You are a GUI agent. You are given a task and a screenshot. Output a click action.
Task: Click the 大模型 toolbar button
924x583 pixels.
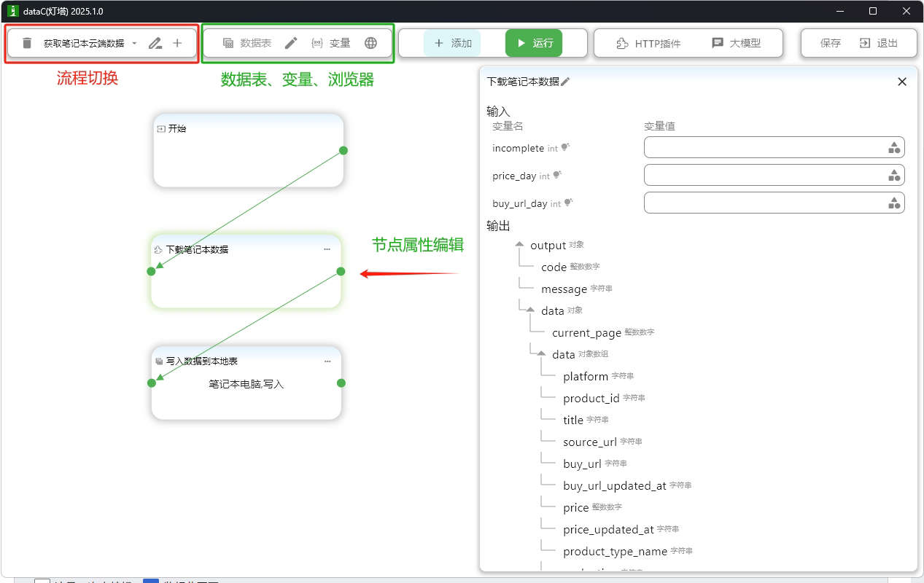(736, 43)
